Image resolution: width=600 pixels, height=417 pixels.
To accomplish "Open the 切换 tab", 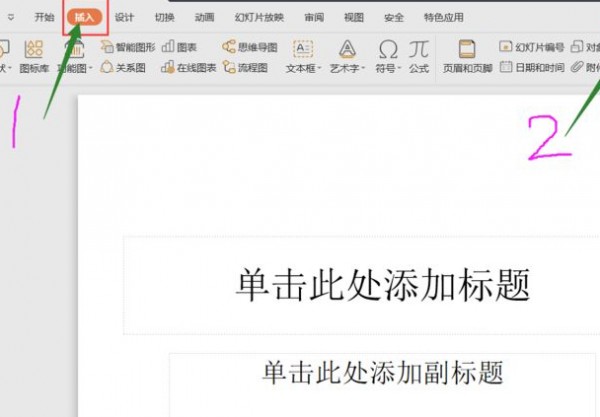I will 165,18.
